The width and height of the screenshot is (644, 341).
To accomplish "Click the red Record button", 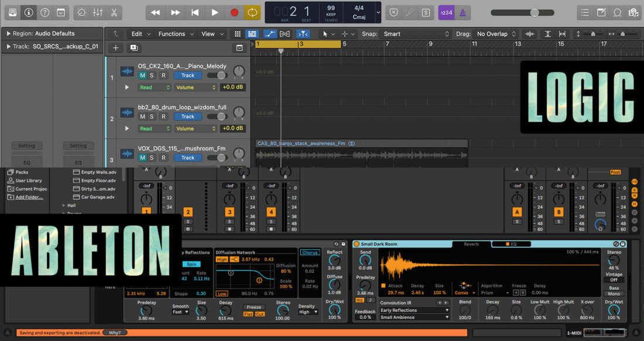I will coord(235,12).
